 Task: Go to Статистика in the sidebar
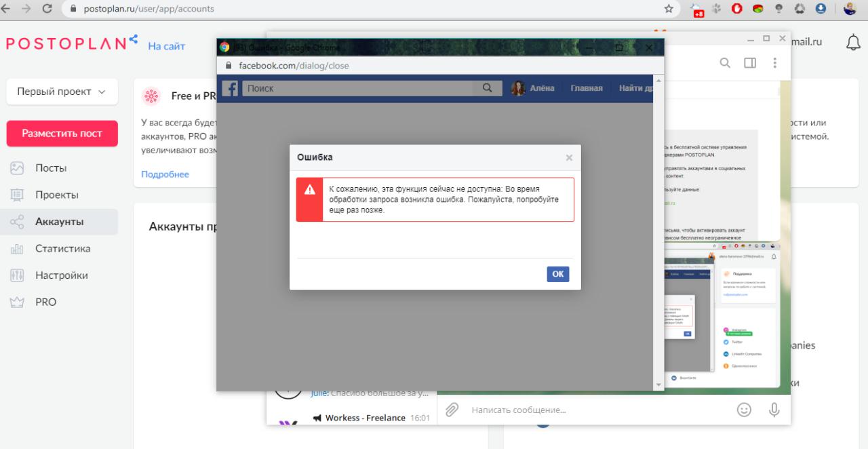tap(62, 249)
